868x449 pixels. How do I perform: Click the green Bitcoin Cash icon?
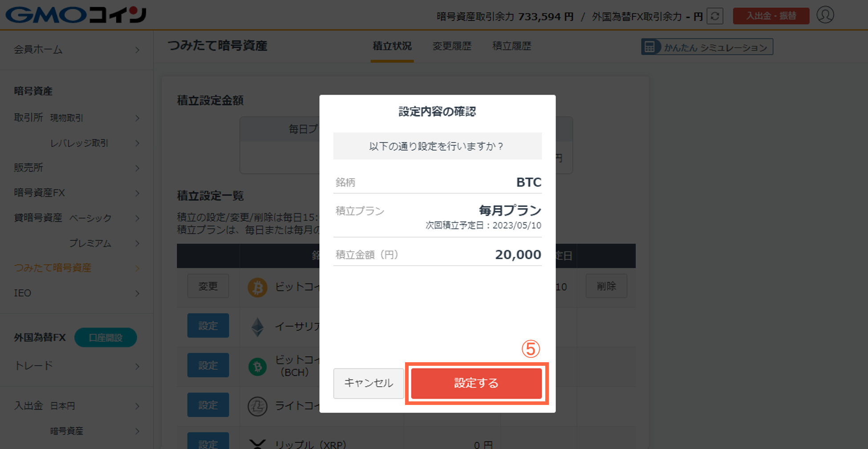[x=257, y=367]
